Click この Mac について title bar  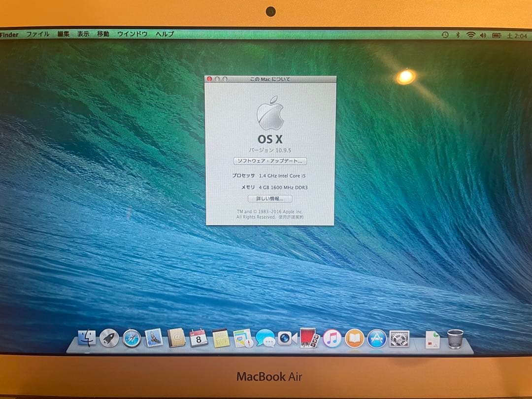270,79
